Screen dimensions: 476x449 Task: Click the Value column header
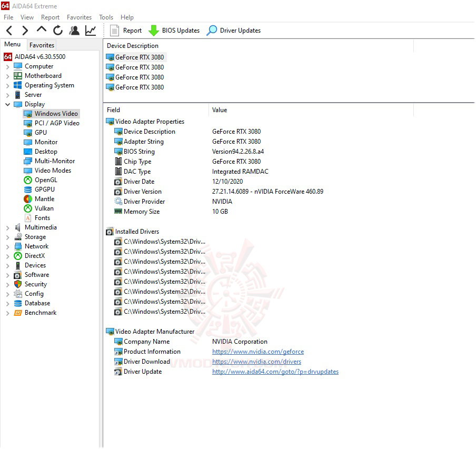click(311, 110)
